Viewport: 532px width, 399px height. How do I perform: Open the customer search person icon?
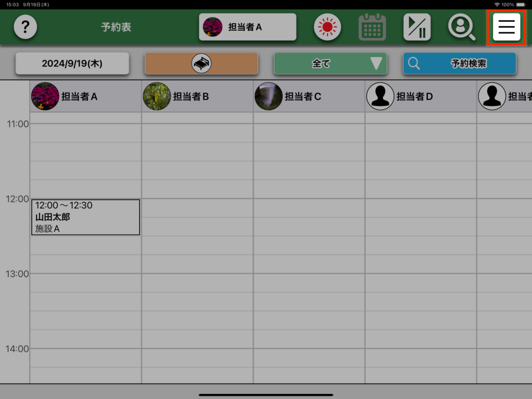click(x=461, y=27)
